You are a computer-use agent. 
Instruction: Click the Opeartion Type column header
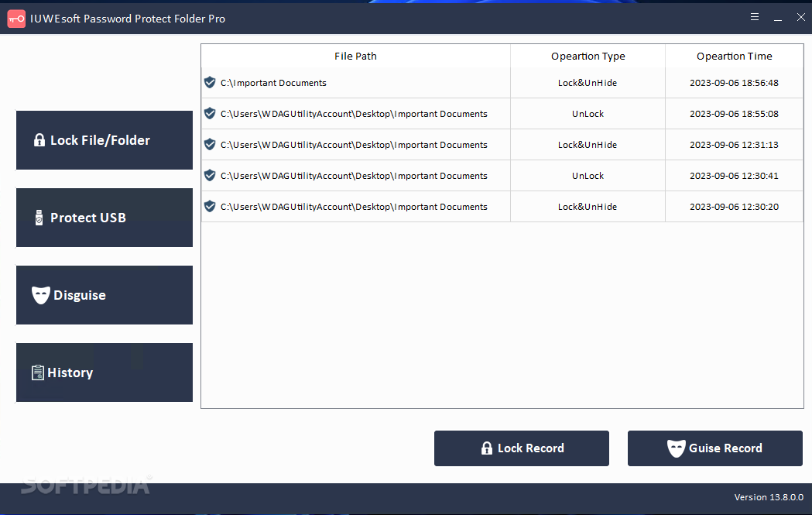[588, 56]
